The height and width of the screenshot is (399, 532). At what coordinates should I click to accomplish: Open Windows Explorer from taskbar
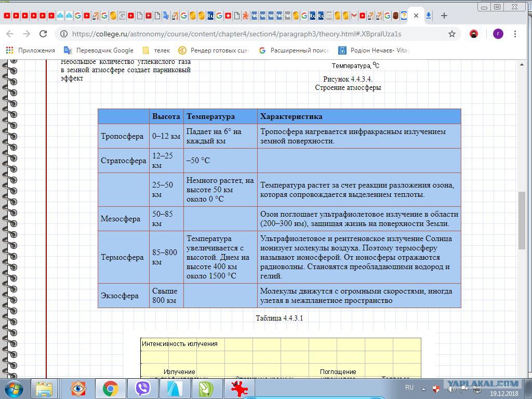pyautogui.click(x=45, y=389)
